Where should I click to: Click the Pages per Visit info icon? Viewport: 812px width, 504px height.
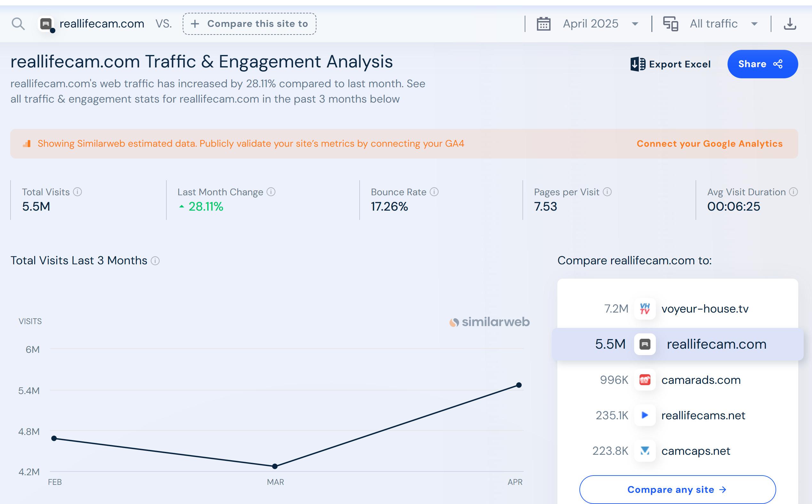607,192
